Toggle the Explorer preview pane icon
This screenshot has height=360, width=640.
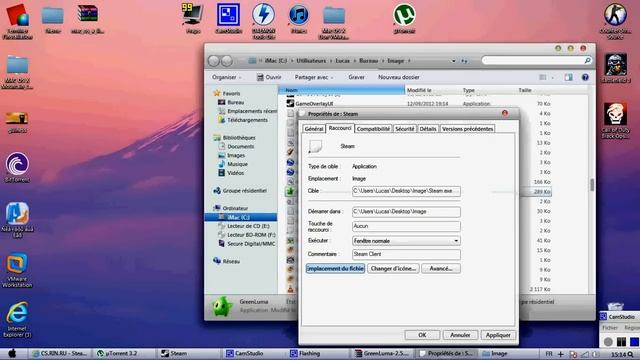pyautogui.click(x=569, y=77)
